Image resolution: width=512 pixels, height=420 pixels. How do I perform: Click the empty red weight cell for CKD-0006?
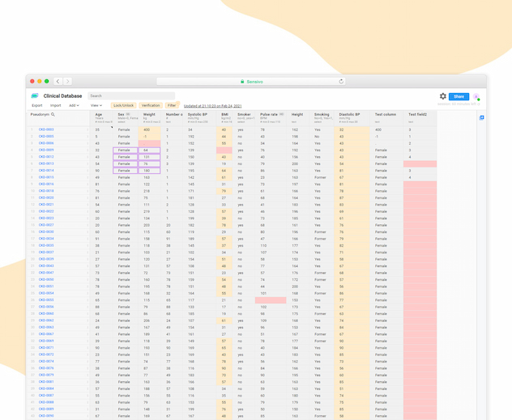tap(150, 143)
